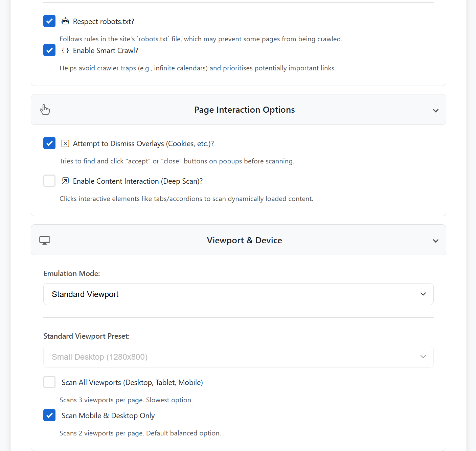
Task: Click the Viewport & Device header title
Action: point(244,240)
